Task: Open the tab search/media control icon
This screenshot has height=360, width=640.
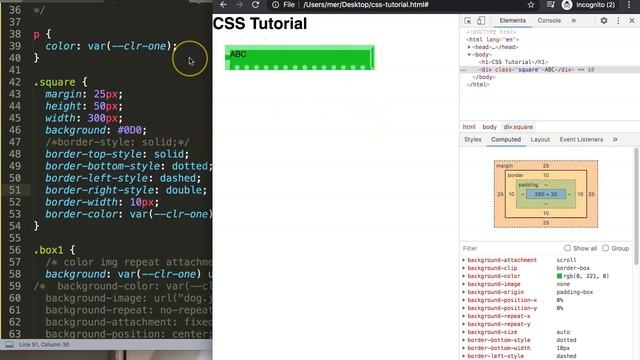Action: pyautogui.click(x=551, y=4)
